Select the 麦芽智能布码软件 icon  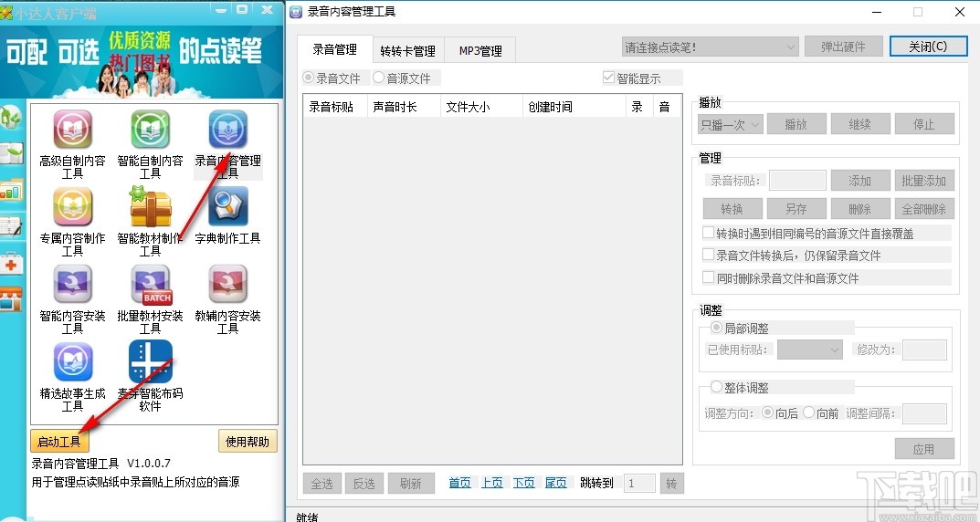click(150, 361)
